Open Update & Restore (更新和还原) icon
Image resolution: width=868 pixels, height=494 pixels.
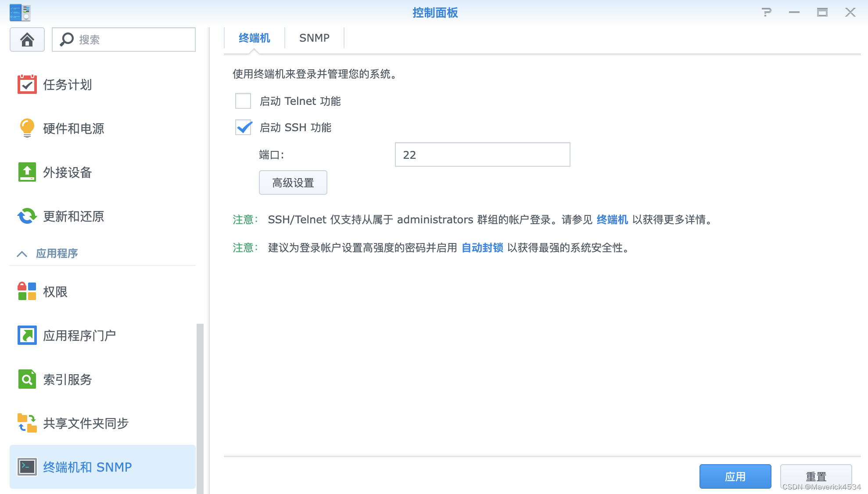point(27,216)
